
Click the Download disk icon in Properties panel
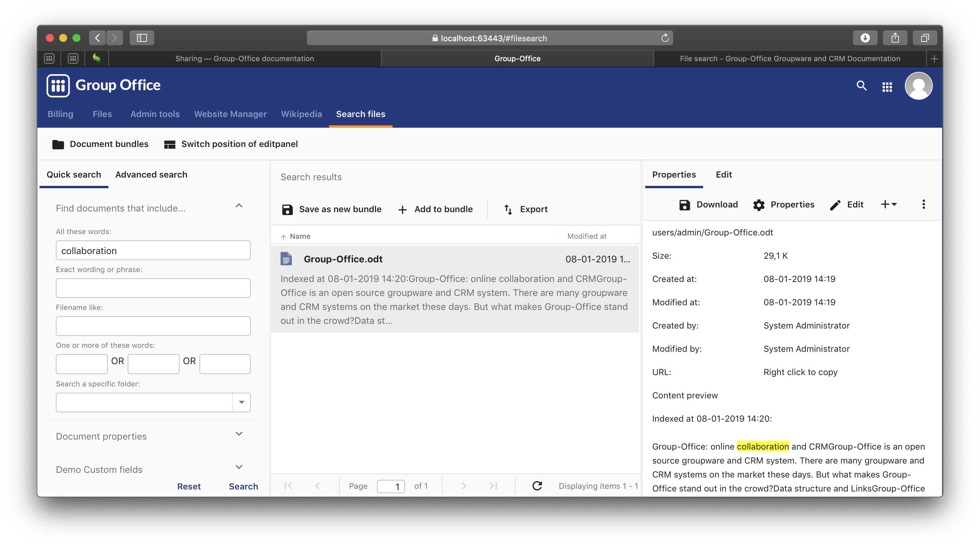[684, 205]
